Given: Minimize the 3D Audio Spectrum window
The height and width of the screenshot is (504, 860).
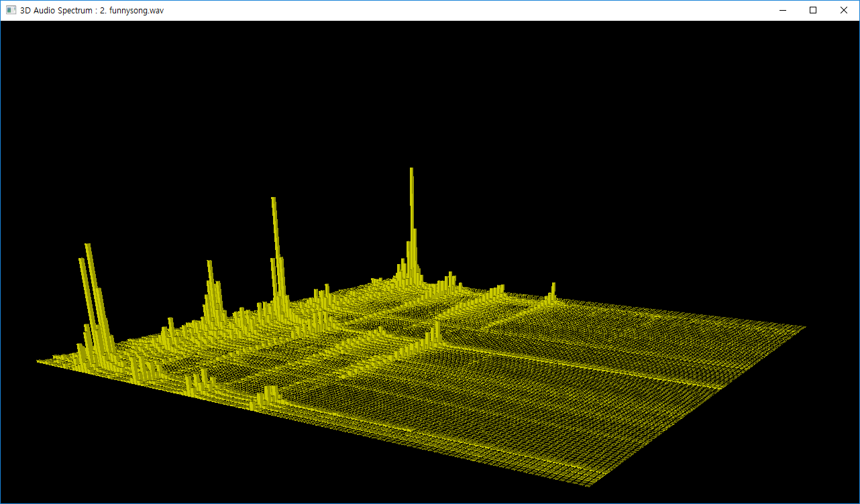Looking at the screenshot, I should coord(782,10).
